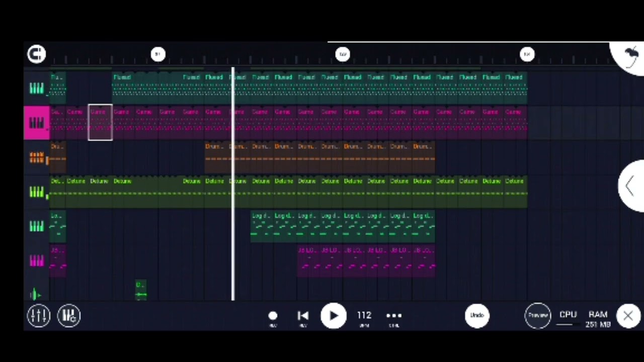Viewport: 644px width, 362px height.
Task: Select the last JB LO clip
Action: 424,261
